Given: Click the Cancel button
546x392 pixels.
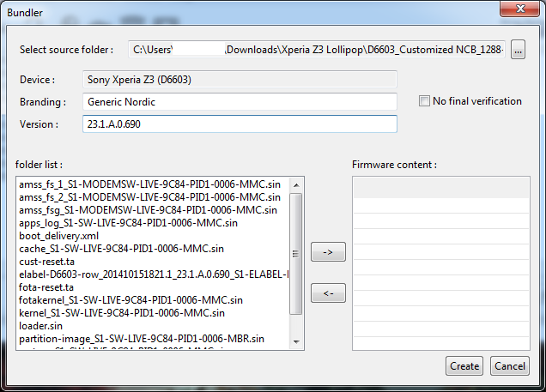Looking at the screenshot, I should click(510, 366).
